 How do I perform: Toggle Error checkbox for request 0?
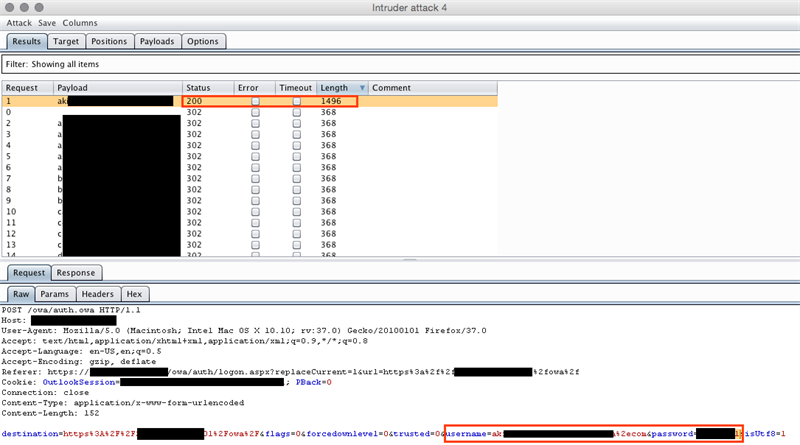tap(255, 113)
